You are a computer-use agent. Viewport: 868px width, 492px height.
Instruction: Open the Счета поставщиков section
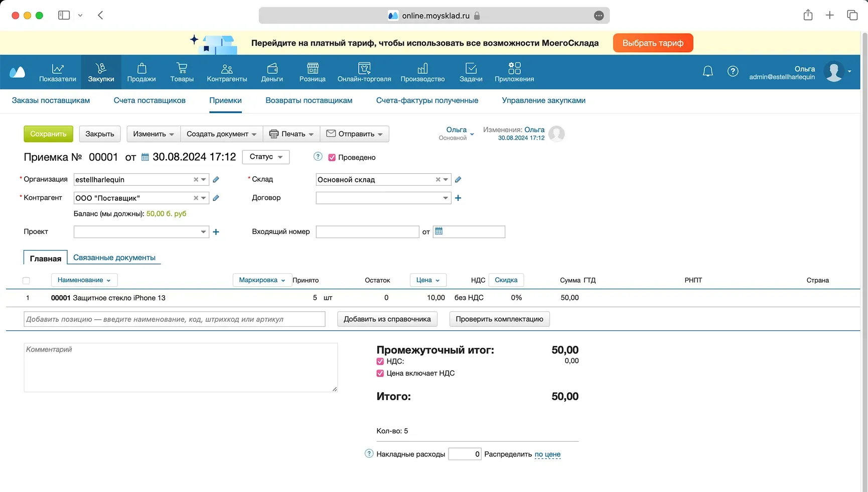149,100
